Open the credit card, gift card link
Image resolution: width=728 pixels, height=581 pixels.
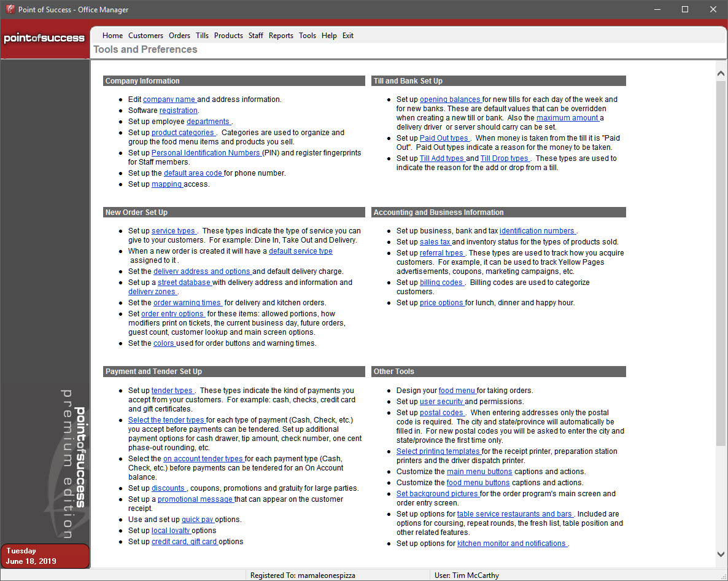[x=184, y=542]
